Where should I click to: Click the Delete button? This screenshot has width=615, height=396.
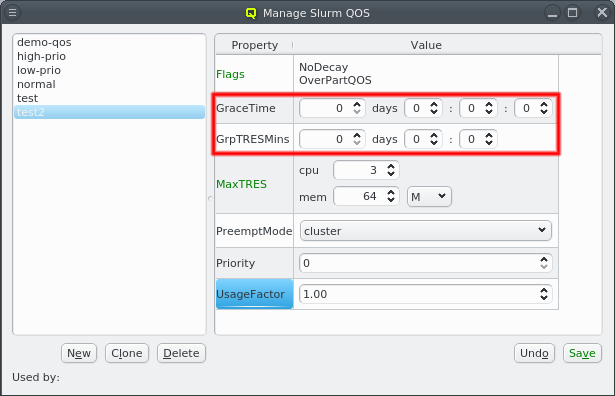coord(181,353)
